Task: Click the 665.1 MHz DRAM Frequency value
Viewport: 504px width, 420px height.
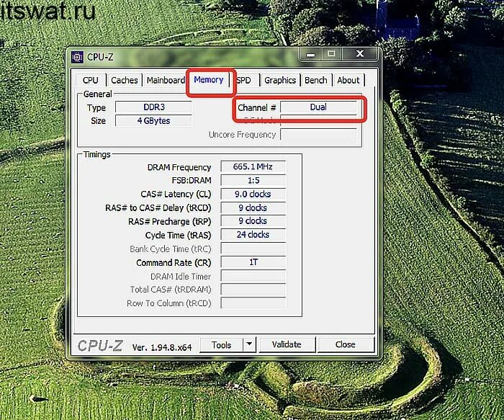Action: pos(253,166)
